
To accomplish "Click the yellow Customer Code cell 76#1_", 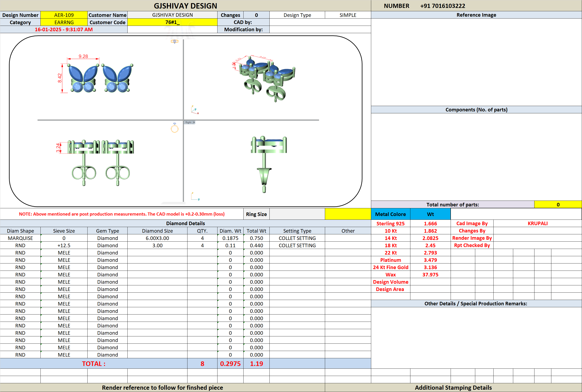I will (172, 22).
